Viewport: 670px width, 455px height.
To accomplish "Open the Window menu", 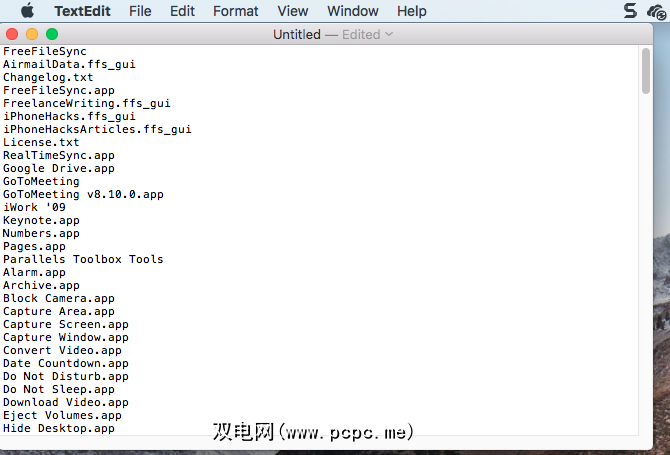I will click(353, 11).
